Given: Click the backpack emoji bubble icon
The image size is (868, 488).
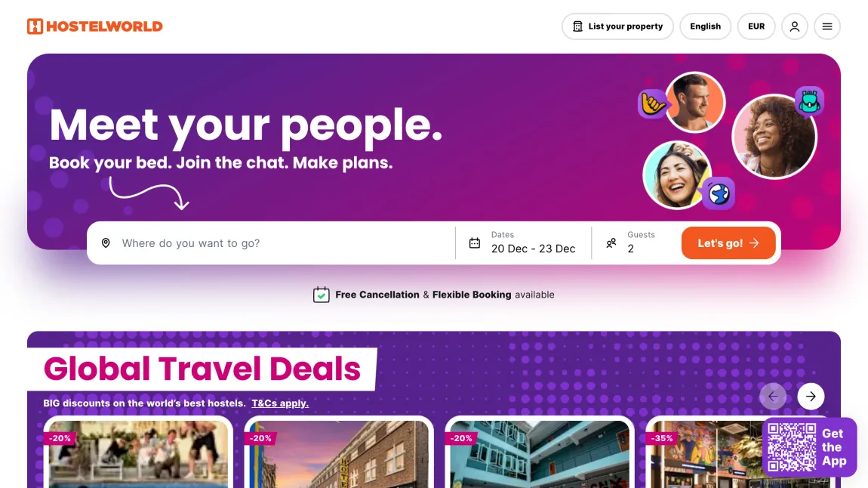Looking at the screenshot, I should click(809, 101).
